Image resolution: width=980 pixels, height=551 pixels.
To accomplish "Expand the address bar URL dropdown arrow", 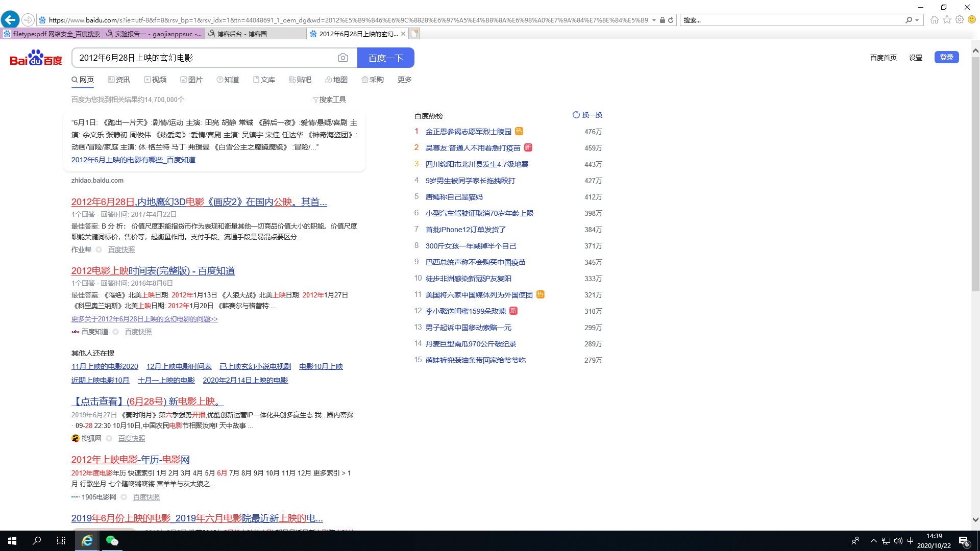I will click(x=654, y=20).
